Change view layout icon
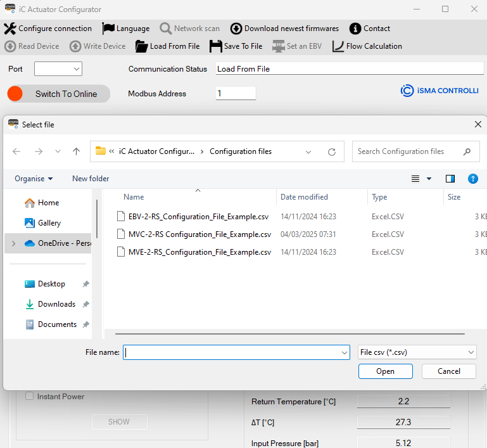Screen dimensions: 487x448 point(415,179)
